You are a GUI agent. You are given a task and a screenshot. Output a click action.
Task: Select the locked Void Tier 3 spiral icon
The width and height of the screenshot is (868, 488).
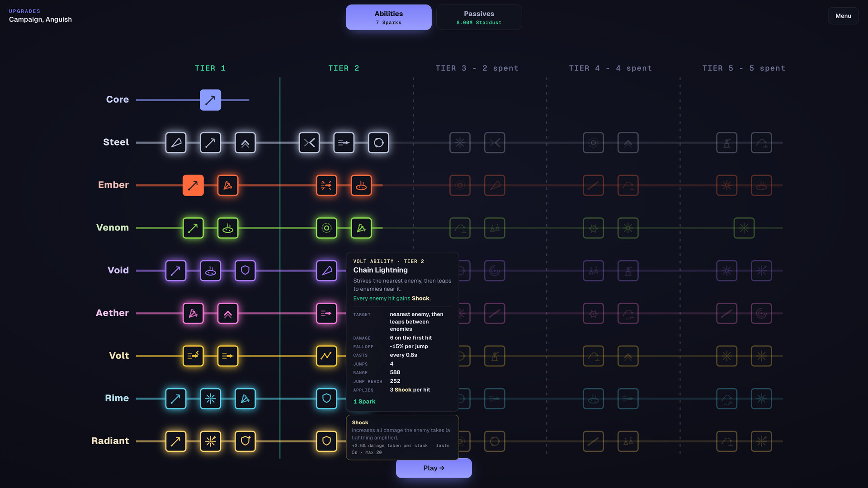(x=495, y=271)
